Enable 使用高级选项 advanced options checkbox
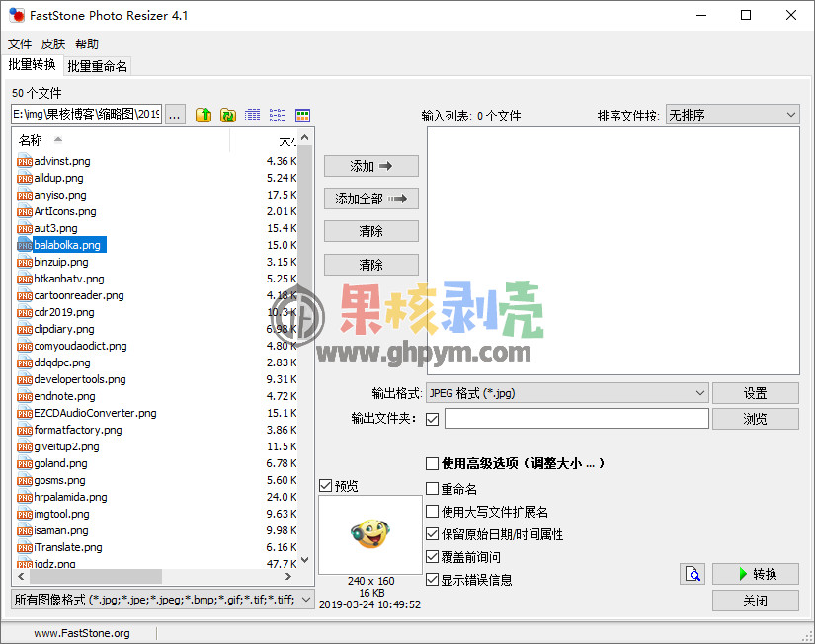Screen dimensions: 815x644 (x=432, y=463)
